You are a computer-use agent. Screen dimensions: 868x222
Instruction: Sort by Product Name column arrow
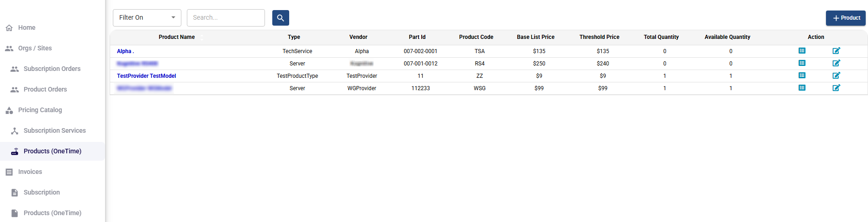tap(201, 37)
